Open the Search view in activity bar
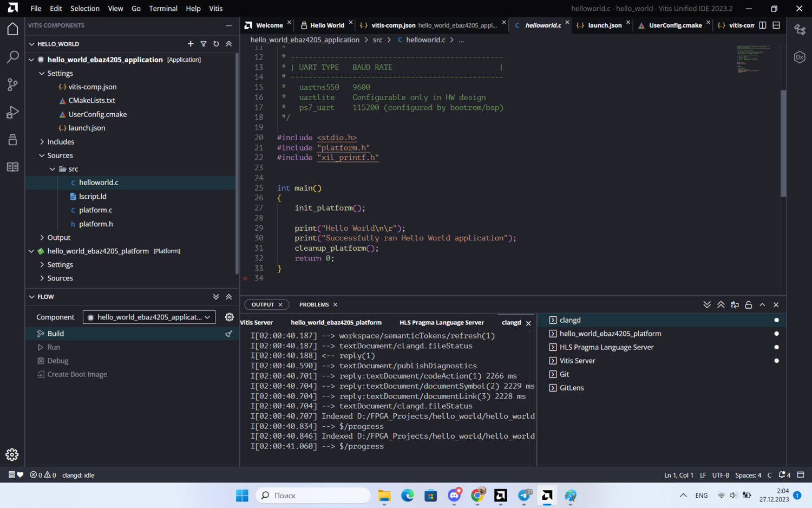This screenshot has height=508, width=812. [x=12, y=57]
